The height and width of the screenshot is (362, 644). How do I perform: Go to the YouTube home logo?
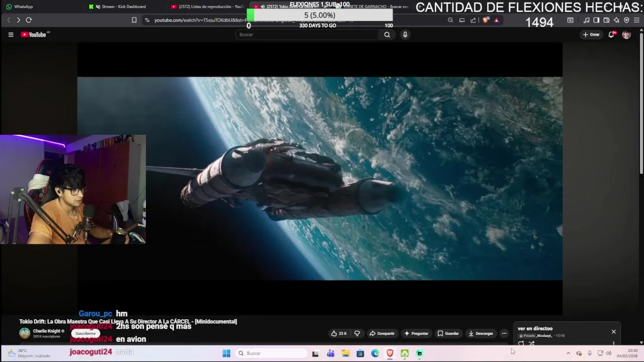(34, 35)
